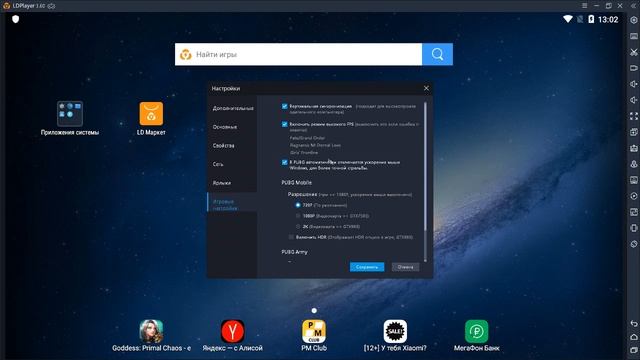
Task: Increase volume with speaker plus icon
Action: coord(634,84)
